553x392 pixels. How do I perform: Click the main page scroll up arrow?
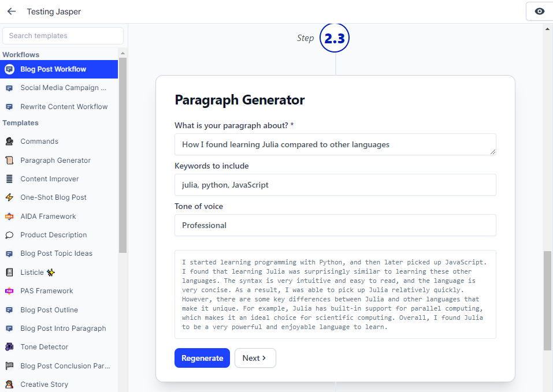pos(547,29)
